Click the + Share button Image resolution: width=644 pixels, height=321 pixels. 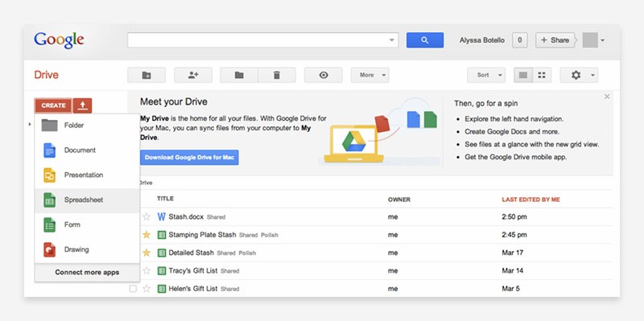[555, 40]
